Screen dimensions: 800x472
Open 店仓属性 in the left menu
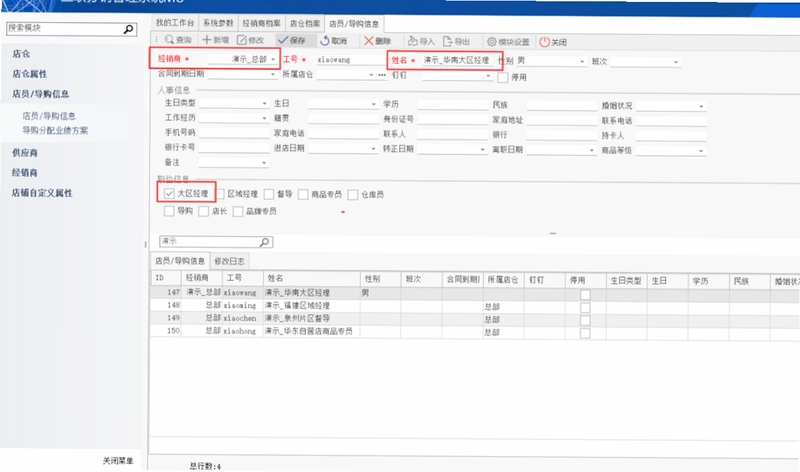point(30,73)
